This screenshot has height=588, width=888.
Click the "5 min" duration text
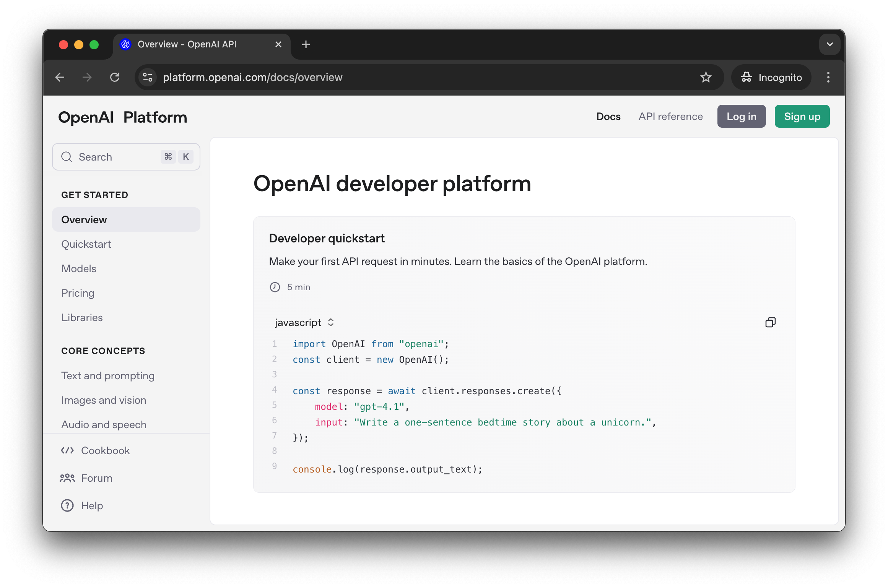pos(299,287)
